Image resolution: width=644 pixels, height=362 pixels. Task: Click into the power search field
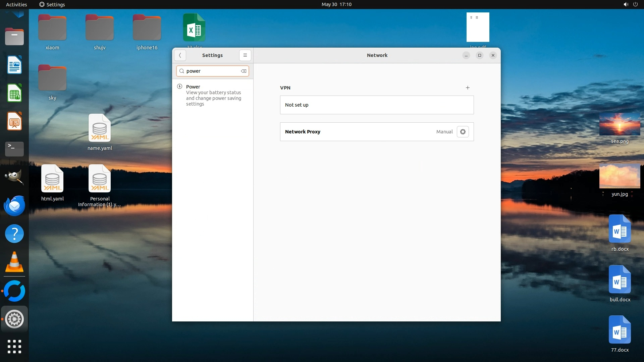(x=212, y=71)
